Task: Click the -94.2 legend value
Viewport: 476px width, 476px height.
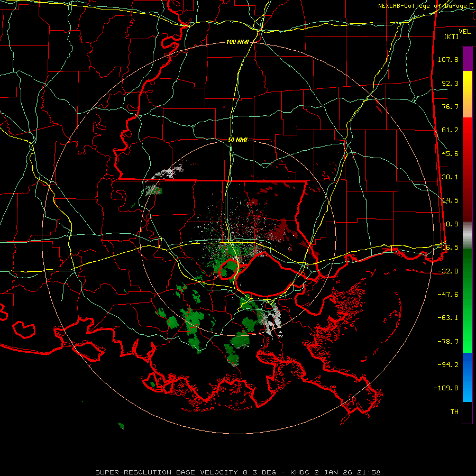Action: click(x=448, y=365)
